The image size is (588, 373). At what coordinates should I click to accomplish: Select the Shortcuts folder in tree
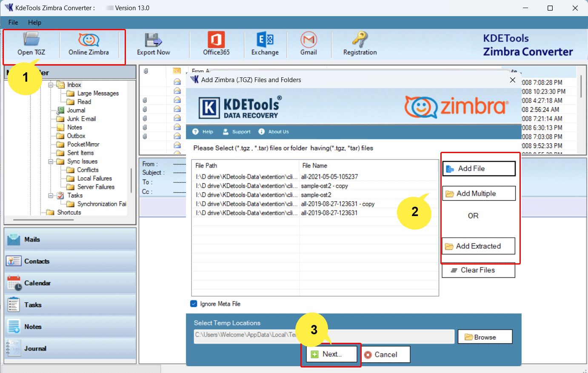pyautogui.click(x=69, y=212)
